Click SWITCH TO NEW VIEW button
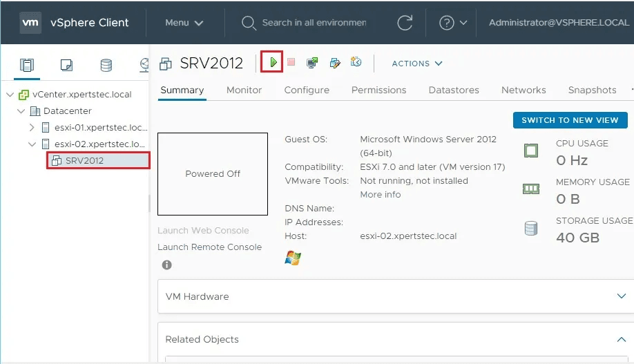Screen dimensions: 634x364 (x=570, y=120)
